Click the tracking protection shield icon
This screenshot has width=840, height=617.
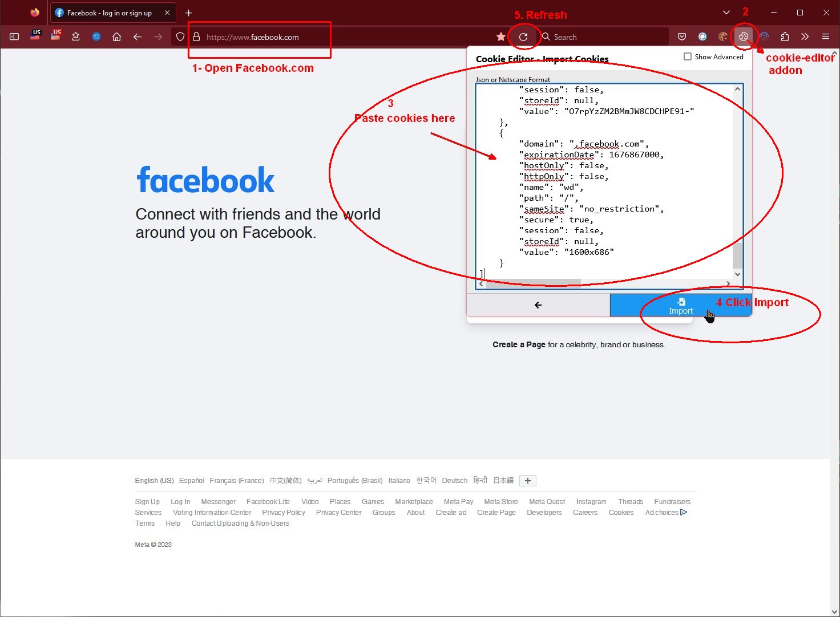click(180, 37)
